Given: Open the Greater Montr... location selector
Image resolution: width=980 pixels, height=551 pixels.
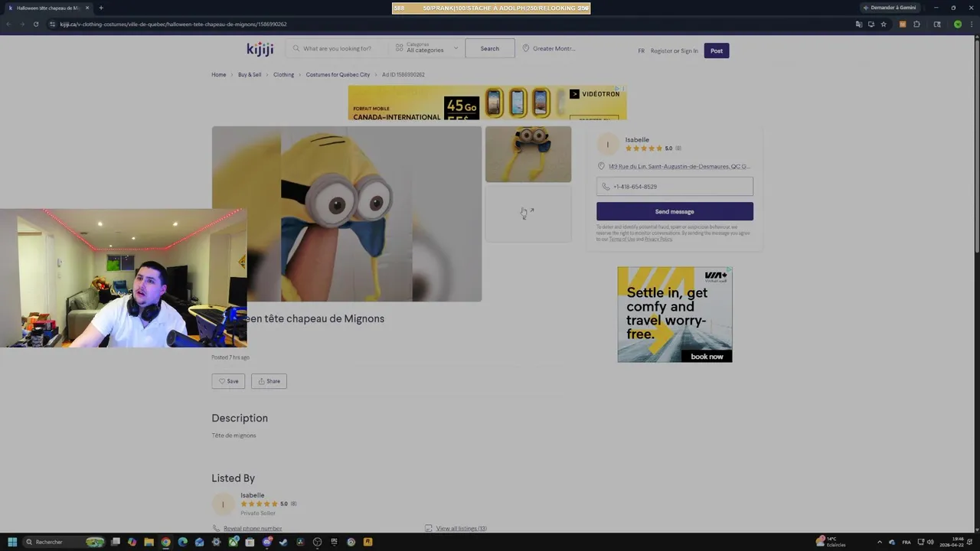Looking at the screenshot, I should [x=549, y=48].
